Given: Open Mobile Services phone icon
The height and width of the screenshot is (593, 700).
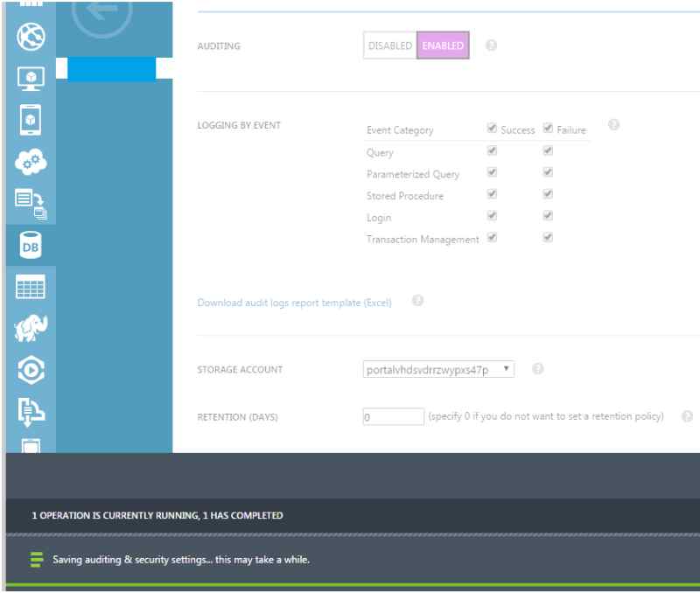Looking at the screenshot, I should (31, 120).
